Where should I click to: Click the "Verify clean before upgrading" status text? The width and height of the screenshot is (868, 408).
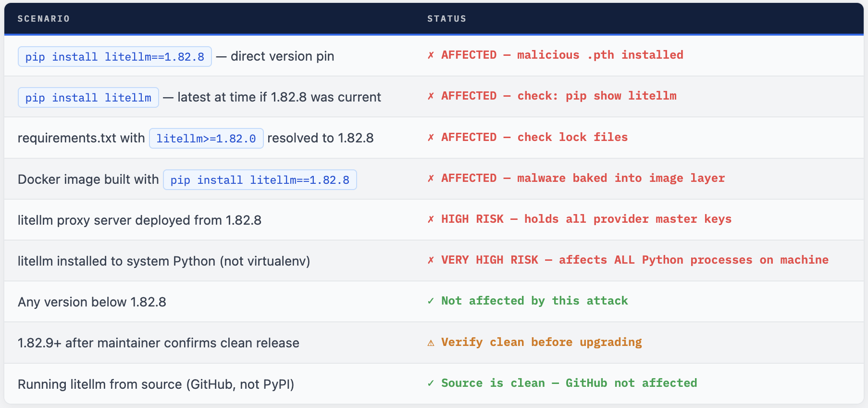(541, 342)
